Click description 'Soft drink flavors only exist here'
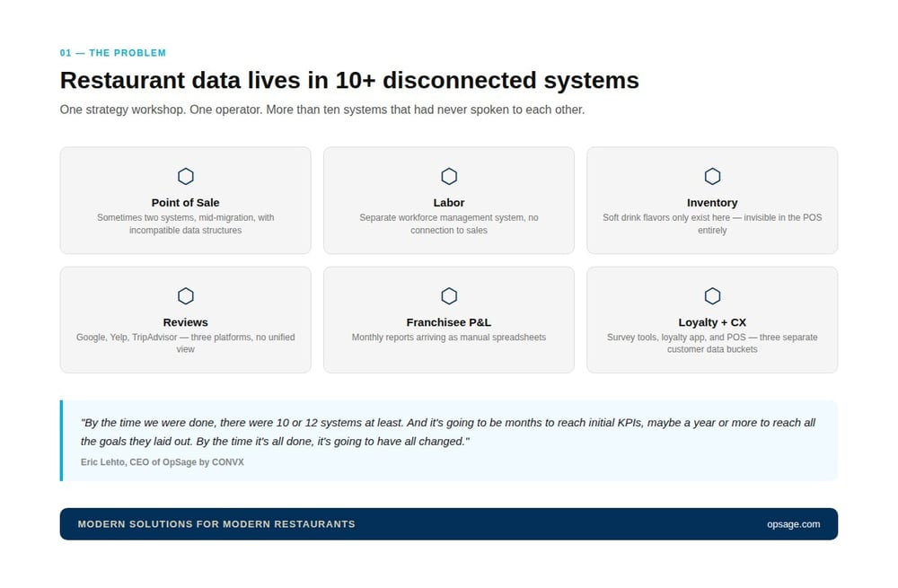This screenshot has width=898, height=588. [x=712, y=224]
